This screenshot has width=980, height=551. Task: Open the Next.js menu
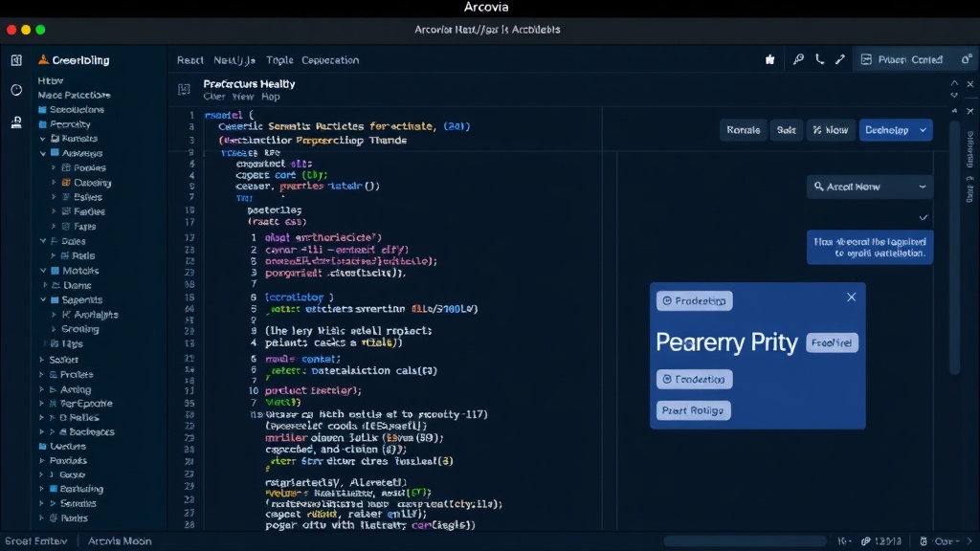tap(234, 60)
